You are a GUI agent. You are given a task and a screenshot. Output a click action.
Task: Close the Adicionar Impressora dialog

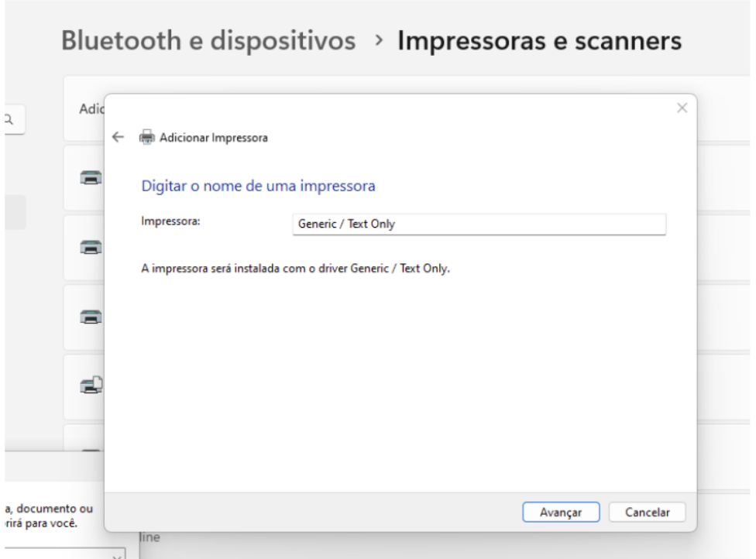[x=682, y=108]
